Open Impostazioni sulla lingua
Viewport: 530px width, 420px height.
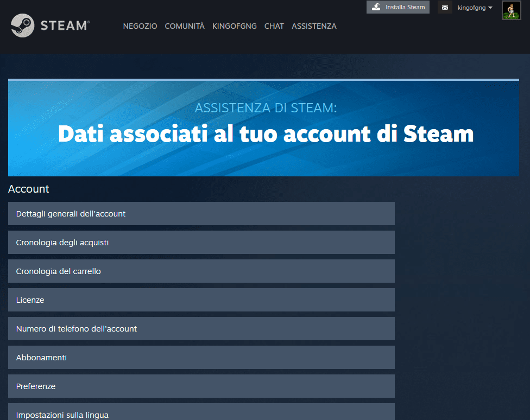point(201,413)
